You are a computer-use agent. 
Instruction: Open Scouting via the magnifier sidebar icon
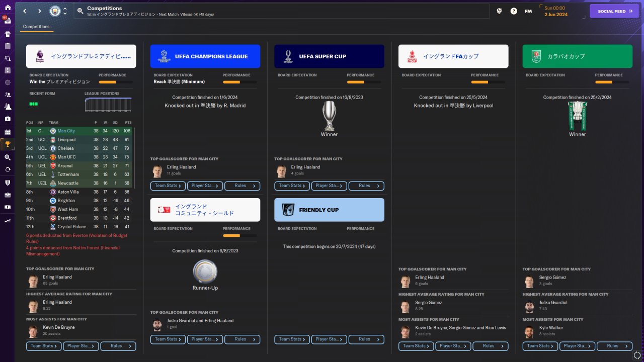click(x=8, y=157)
